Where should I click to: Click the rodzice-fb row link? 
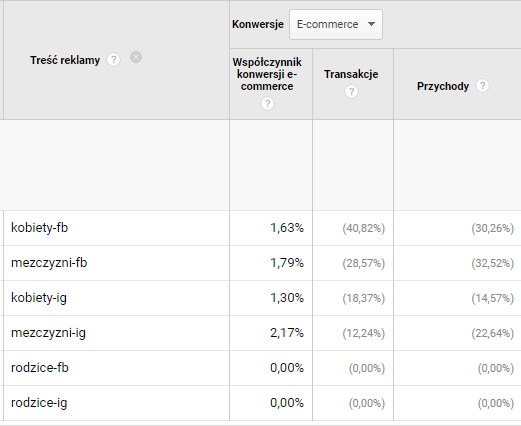(40, 368)
